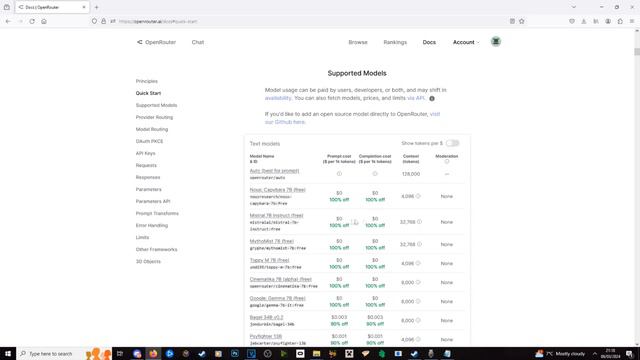
Task: Click the Moderation column info icon
Action: tap(447, 162)
